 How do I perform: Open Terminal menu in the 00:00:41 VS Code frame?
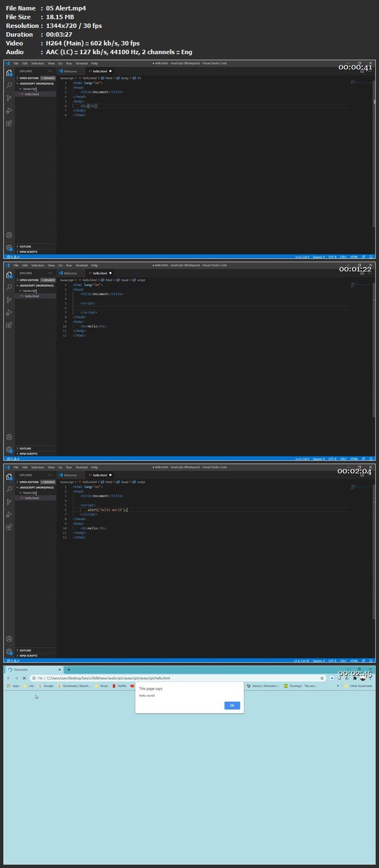(x=81, y=63)
